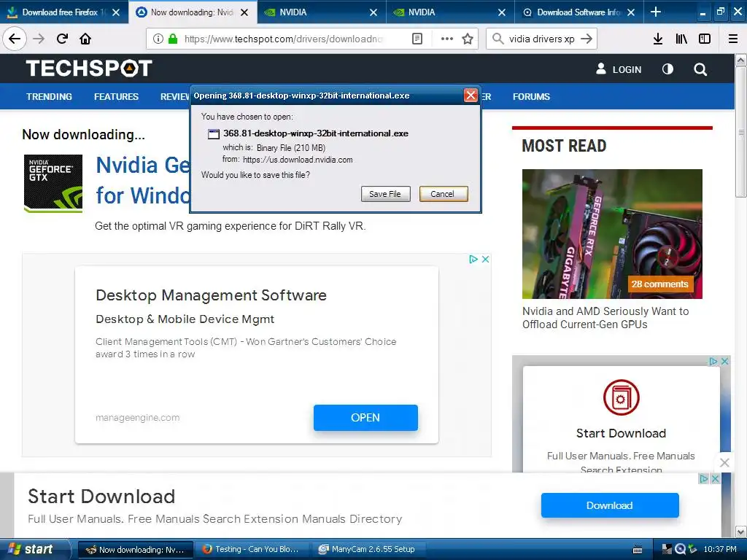Click the keyboard icon in system tray area
This screenshot has height=560, width=747.
[638, 550]
